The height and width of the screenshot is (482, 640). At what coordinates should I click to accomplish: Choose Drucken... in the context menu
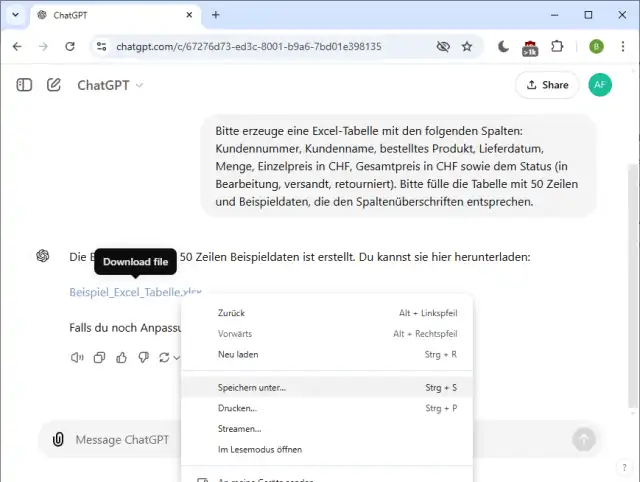pyautogui.click(x=327, y=408)
